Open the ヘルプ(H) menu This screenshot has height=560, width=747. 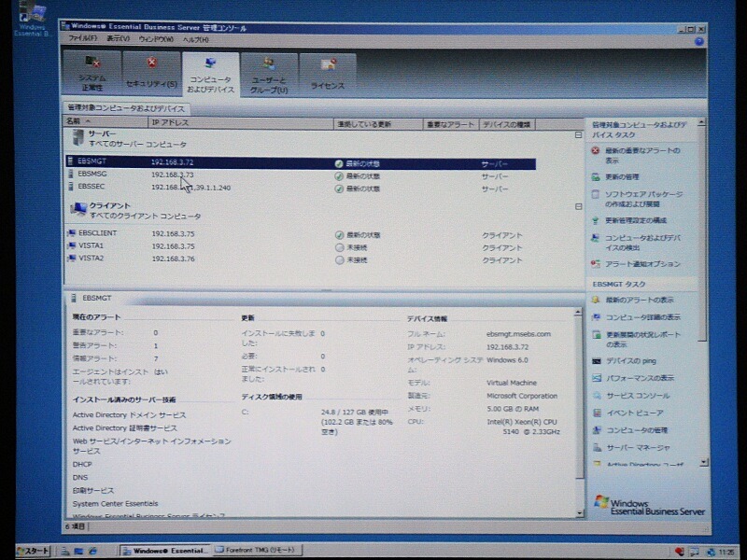click(196, 39)
